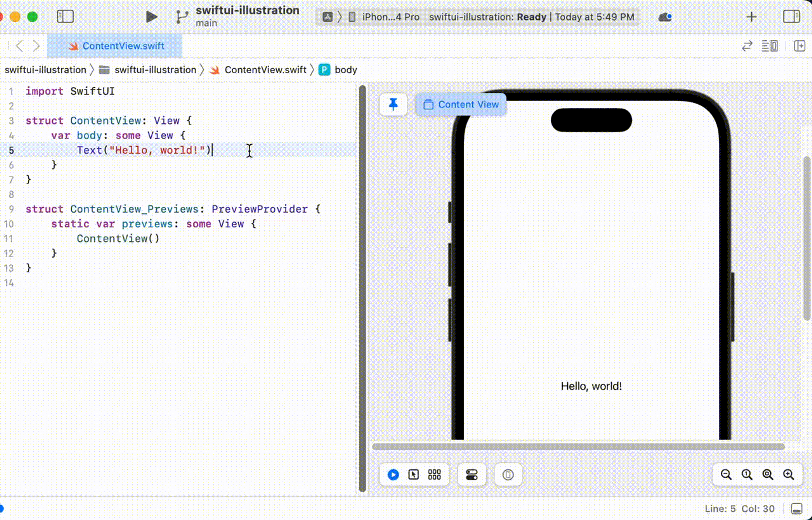
Task: Open the source control branch icon
Action: coord(182,17)
